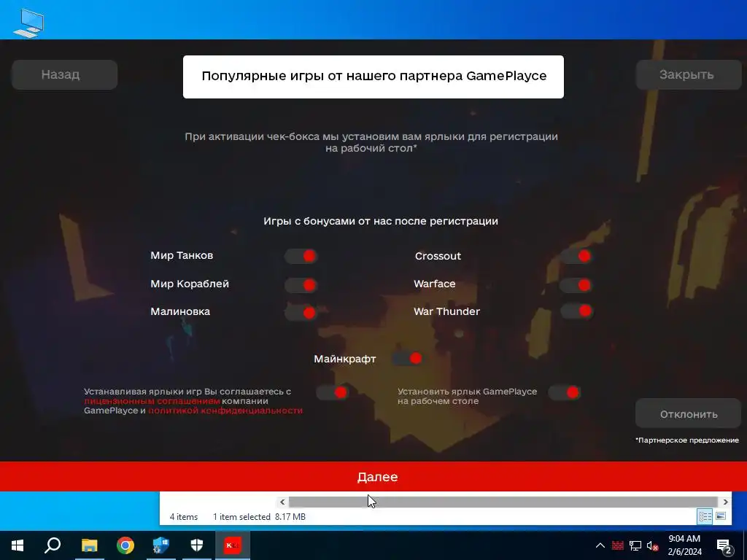Toggle the Warface switch

point(576,285)
